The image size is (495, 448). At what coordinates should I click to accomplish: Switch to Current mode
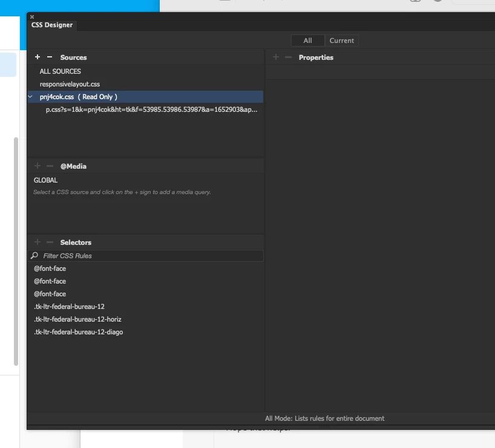coord(341,41)
